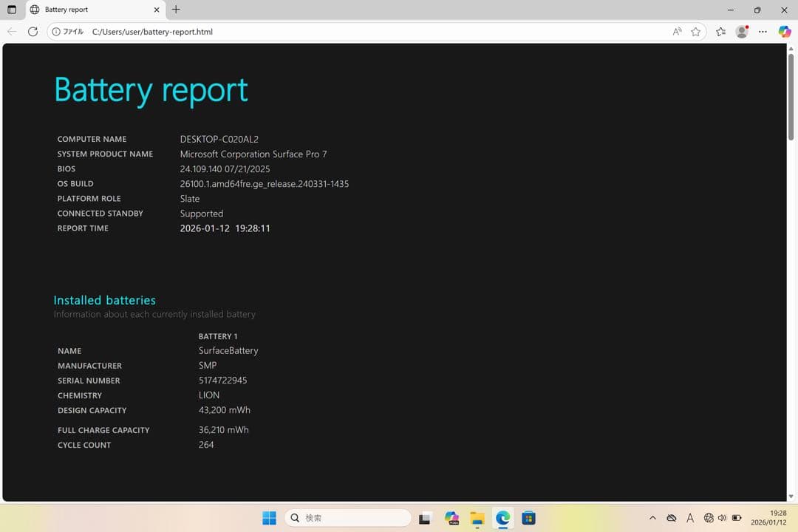Go back to the previous page
This screenshot has height=532, width=798.
(12, 32)
